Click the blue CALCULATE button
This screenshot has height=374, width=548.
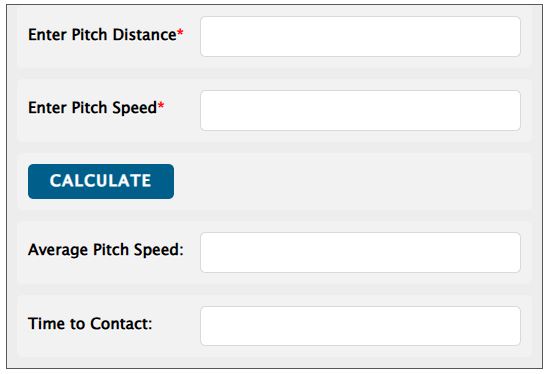101,181
